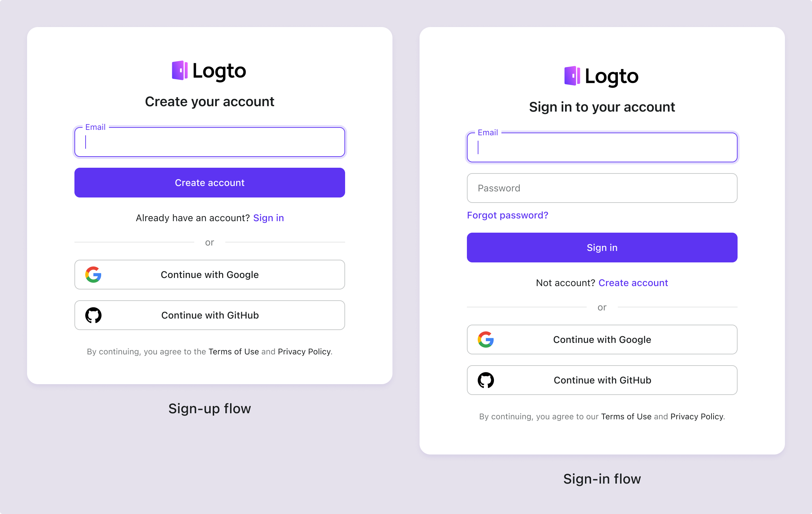Viewport: 812px width, 514px height.
Task: Click Continue with GitHub sign-in
Action: tap(603, 380)
